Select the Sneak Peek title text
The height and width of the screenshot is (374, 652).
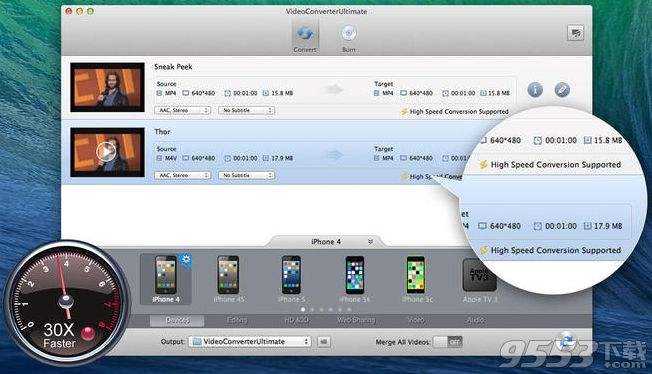tap(173, 67)
